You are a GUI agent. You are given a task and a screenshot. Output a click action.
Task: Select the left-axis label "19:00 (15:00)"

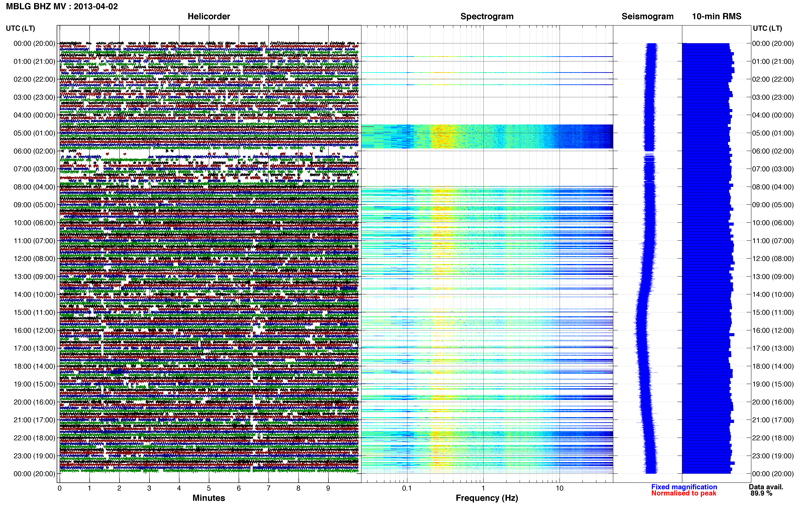34,384
